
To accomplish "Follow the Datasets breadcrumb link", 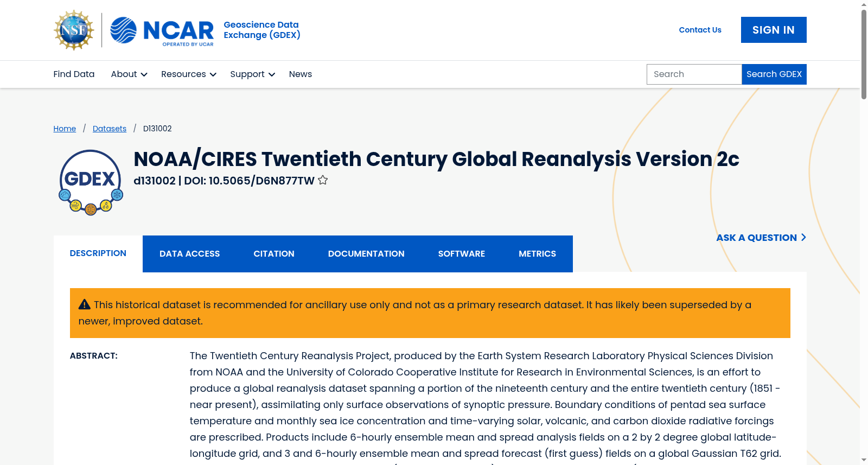I will (110, 129).
